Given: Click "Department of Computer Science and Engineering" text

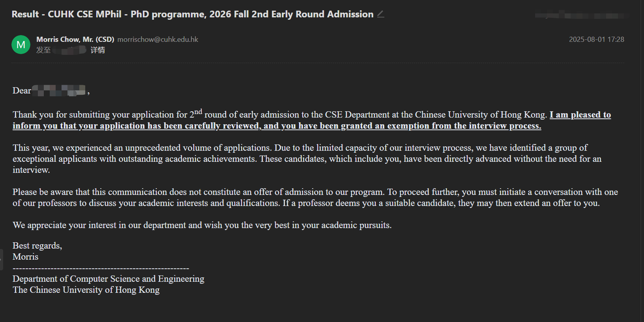Looking at the screenshot, I should click(109, 279).
